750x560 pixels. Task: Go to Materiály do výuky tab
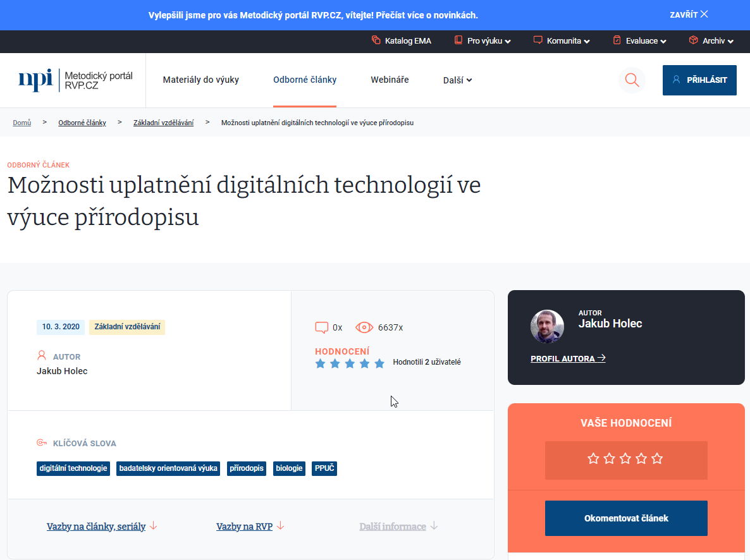[x=200, y=80]
